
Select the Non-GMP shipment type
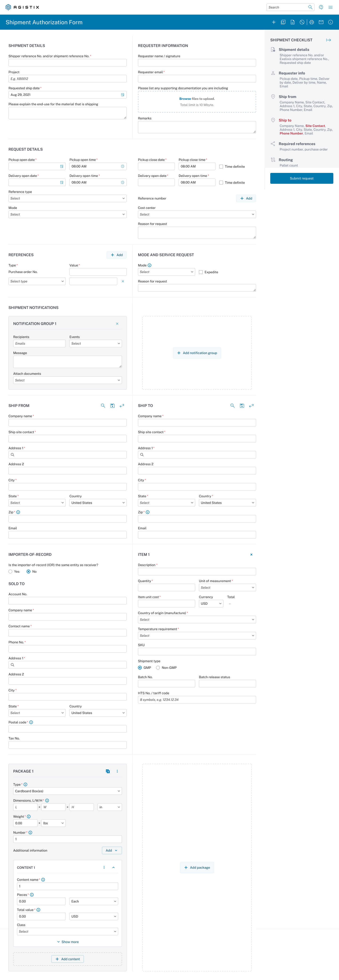click(x=158, y=668)
